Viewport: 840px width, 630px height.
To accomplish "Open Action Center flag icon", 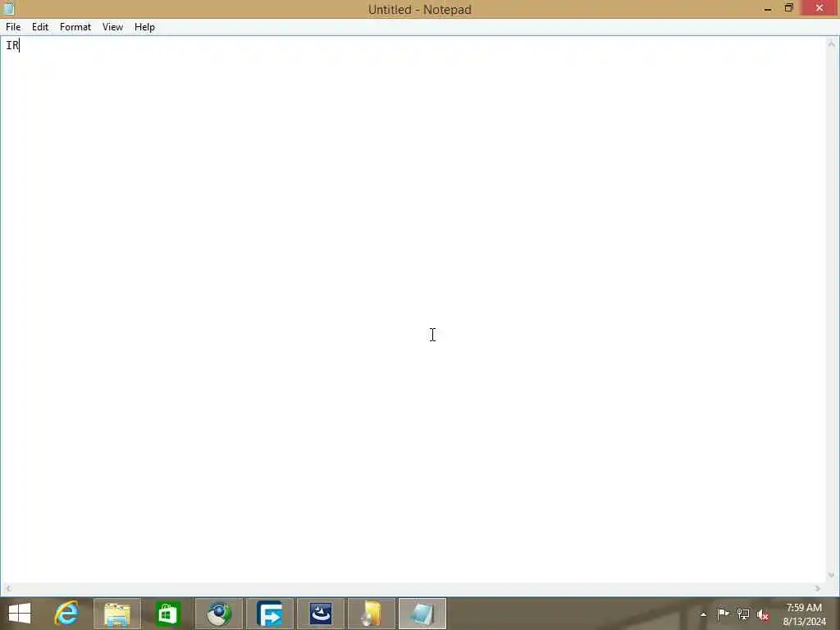I will 723,614.
